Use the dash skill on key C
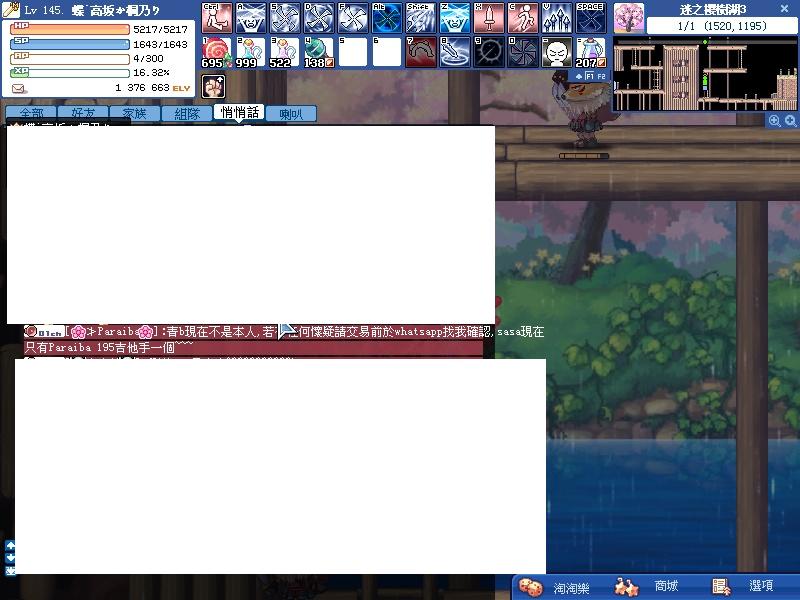This screenshot has height=600, width=800. (x=523, y=18)
